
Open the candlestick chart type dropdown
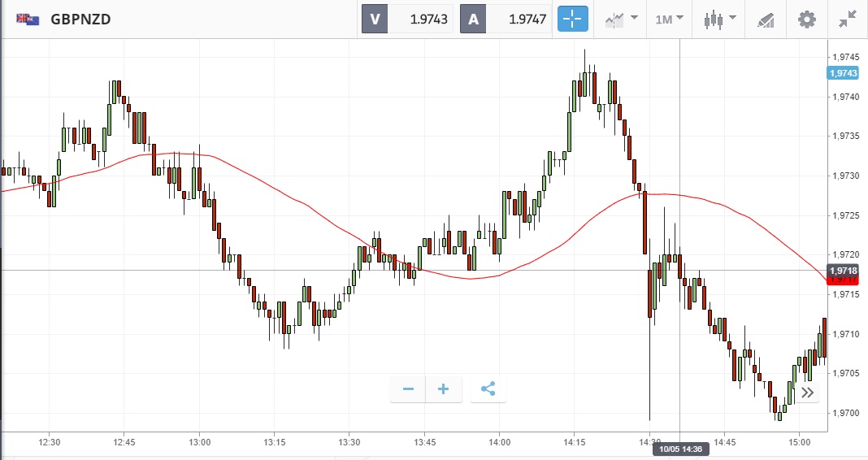[720, 19]
